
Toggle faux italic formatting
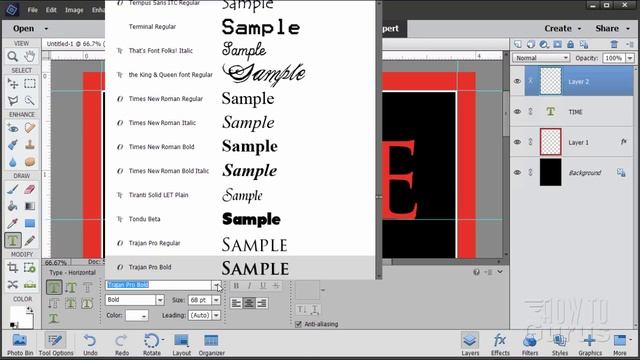click(x=249, y=286)
